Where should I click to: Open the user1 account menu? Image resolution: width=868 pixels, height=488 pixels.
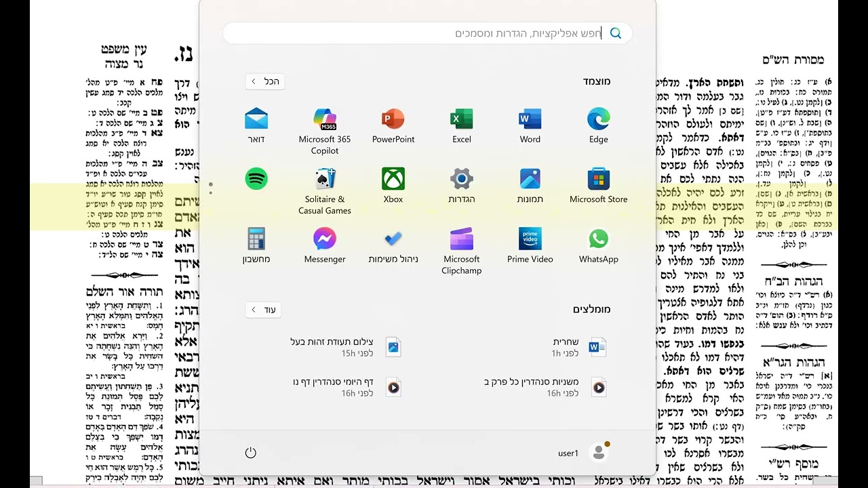[584, 453]
